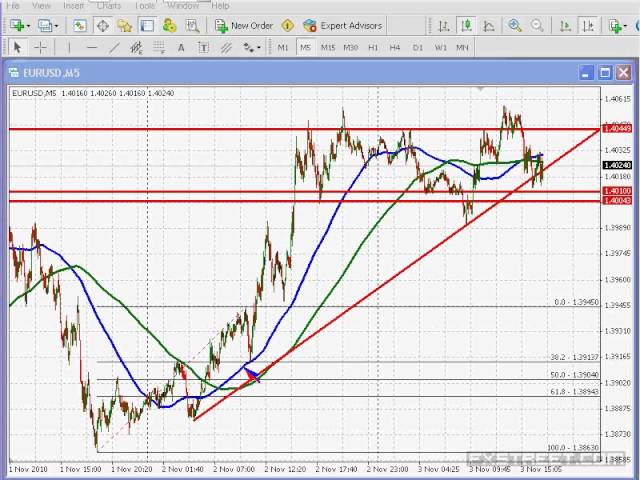Select the Crosshair tool
The width and height of the screenshot is (640, 480).
[x=40, y=48]
